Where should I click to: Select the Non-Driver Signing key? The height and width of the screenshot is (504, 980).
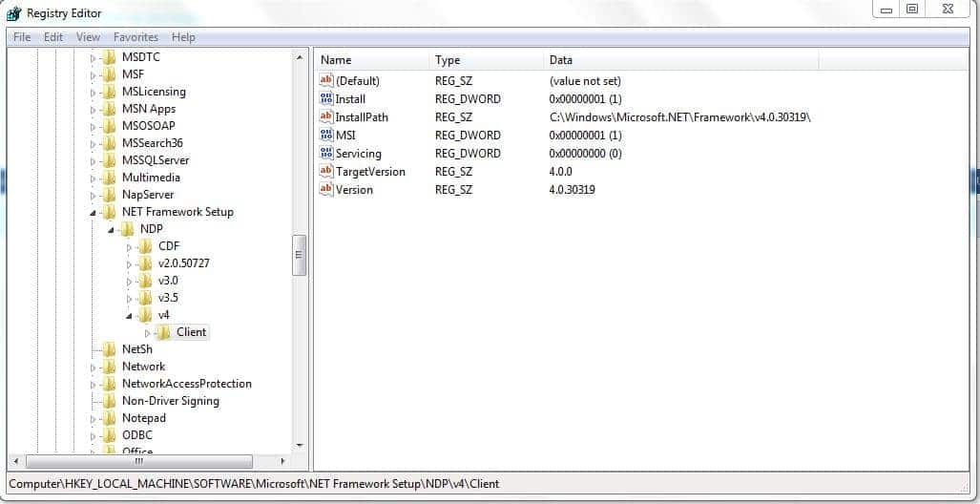pos(170,401)
